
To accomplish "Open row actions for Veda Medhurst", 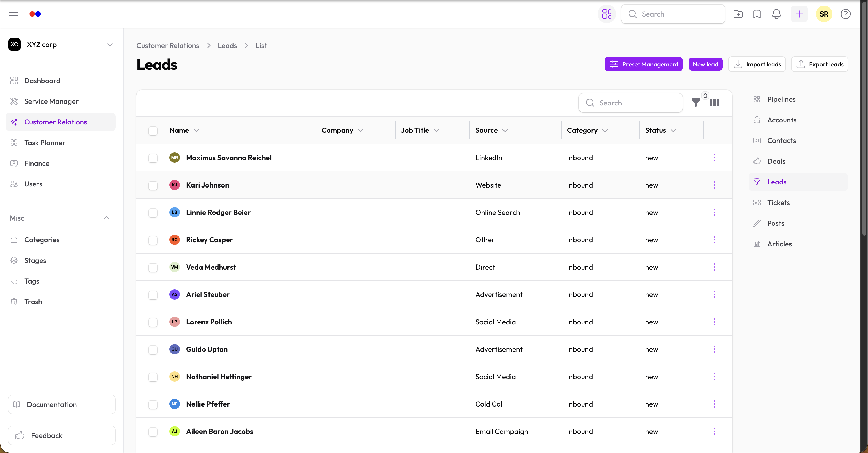I will click(714, 267).
